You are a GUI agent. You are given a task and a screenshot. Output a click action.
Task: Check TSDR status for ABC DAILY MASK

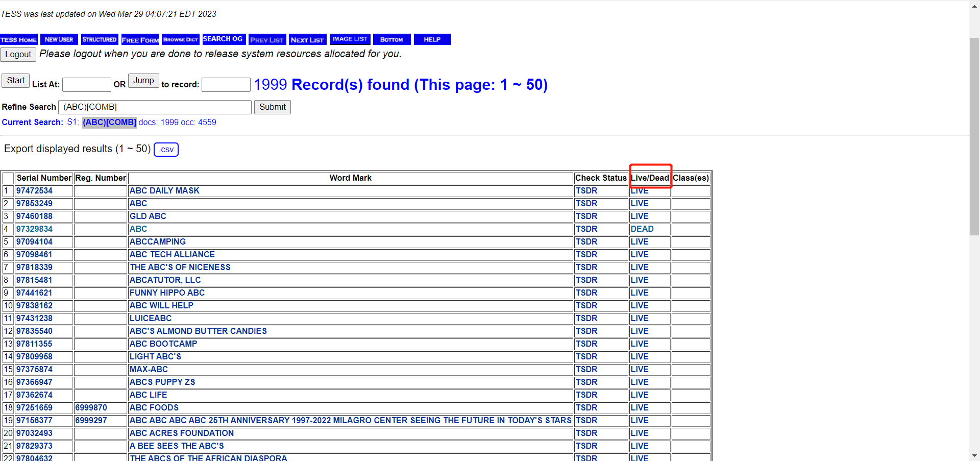coord(586,190)
